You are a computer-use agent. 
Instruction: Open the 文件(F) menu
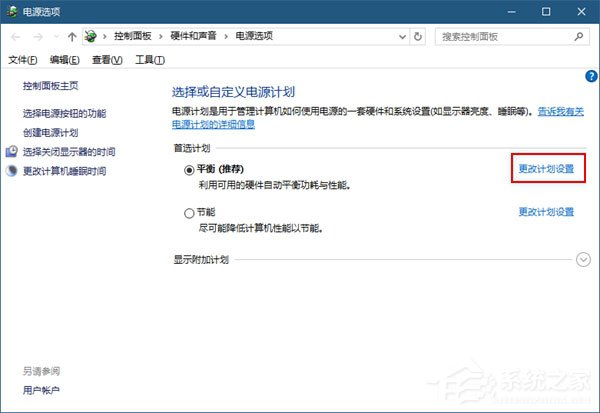[x=23, y=60]
